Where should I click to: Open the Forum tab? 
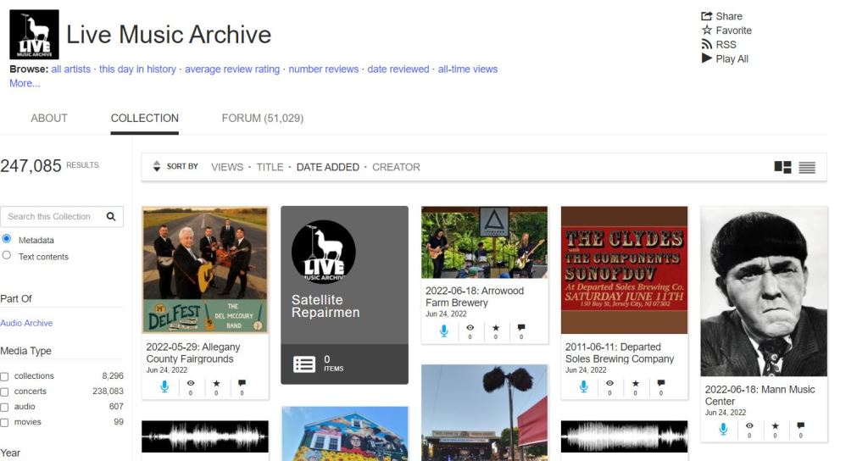point(262,119)
